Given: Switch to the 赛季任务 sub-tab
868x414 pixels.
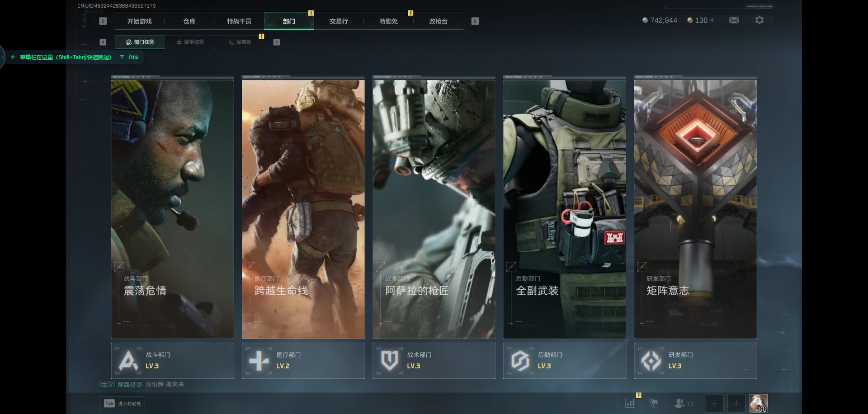Looking at the screenshot, I should pos(190,42).
